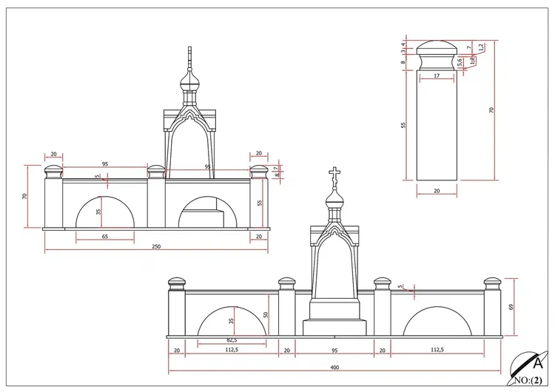Screen dimensions: 555x392
Task: Click the '55' dimension left of detail pillar
Action: click(x=404, y=126)
